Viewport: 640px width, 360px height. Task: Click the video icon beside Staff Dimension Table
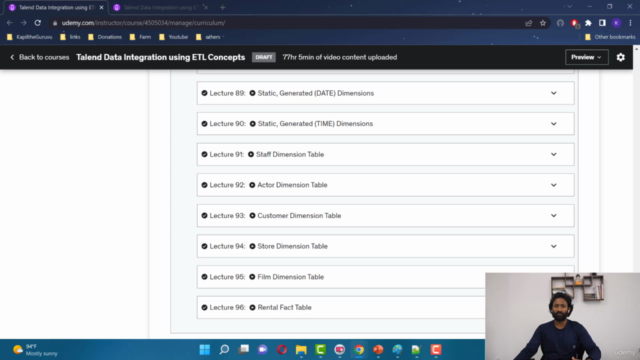pos(251,154)
